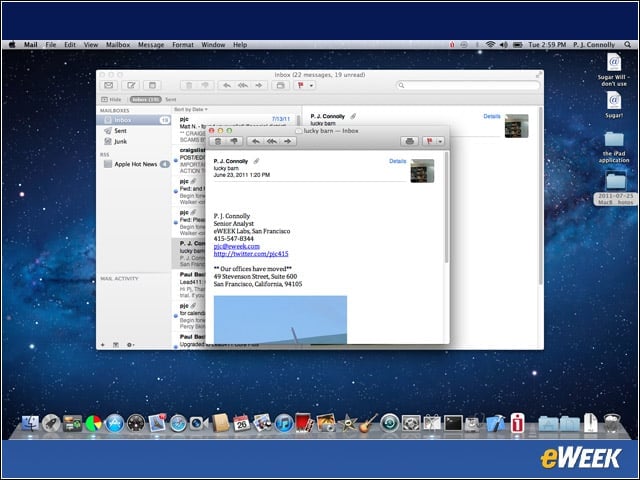Open Terminal icon in Dock
This screenshot has height=480, width=640.
(453, 423)
